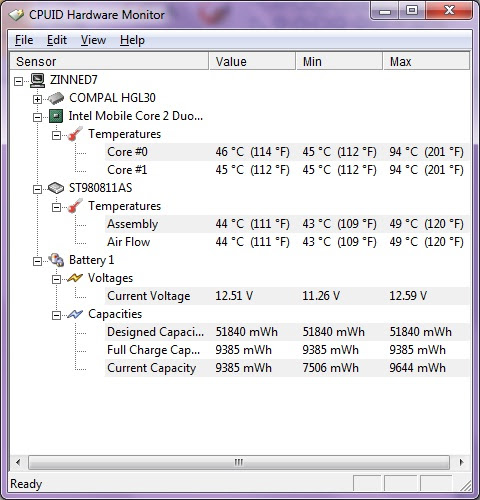Select the Assembly temperature row
Screen dimensions: 480x500
pyautogui.click(x=287, y=224)
